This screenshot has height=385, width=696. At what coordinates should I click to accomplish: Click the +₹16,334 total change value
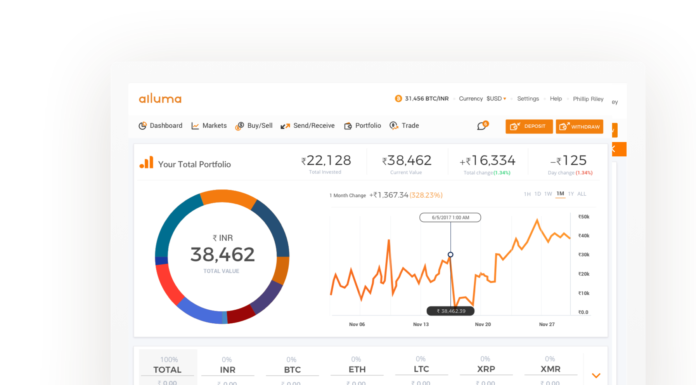(487, 160)
